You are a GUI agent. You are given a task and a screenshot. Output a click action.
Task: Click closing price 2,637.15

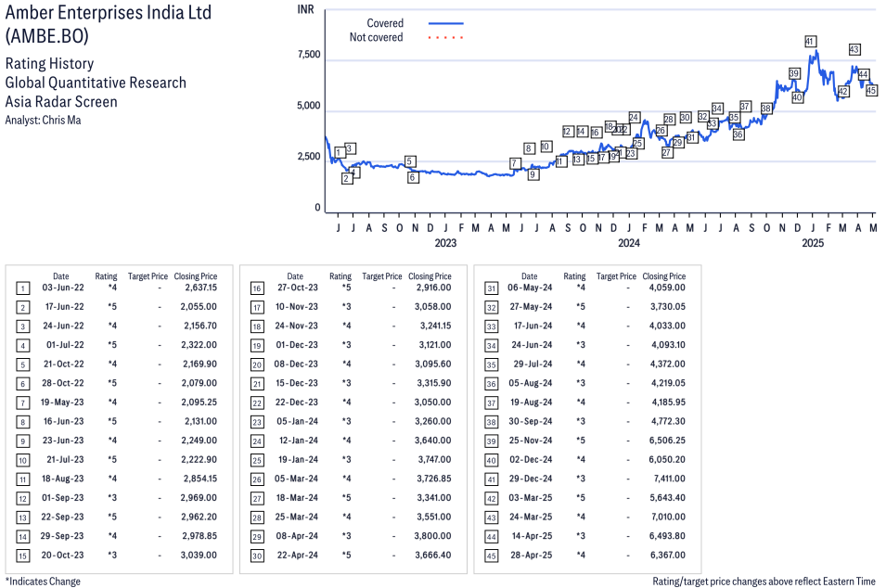200,288
